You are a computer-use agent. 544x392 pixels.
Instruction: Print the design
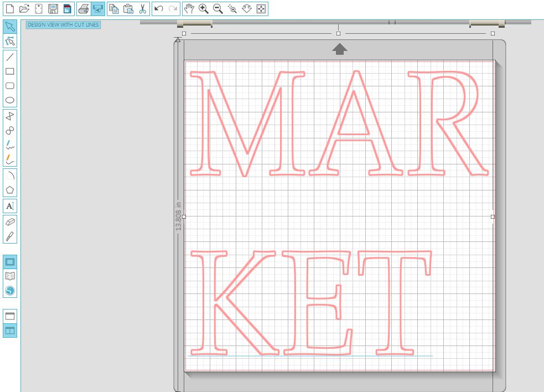click(84, 9)
